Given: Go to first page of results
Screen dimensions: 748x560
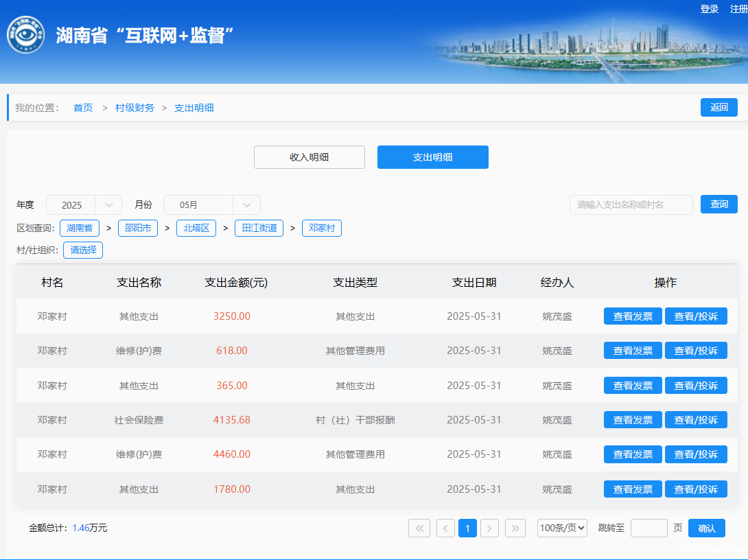Looking at the screenshot, I should click(x=419, y=528).
